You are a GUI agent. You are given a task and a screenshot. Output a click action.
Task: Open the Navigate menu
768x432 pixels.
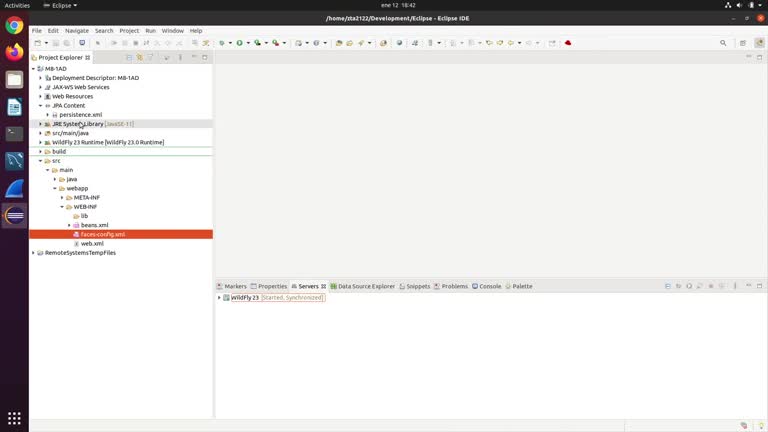tap(77, 31)
